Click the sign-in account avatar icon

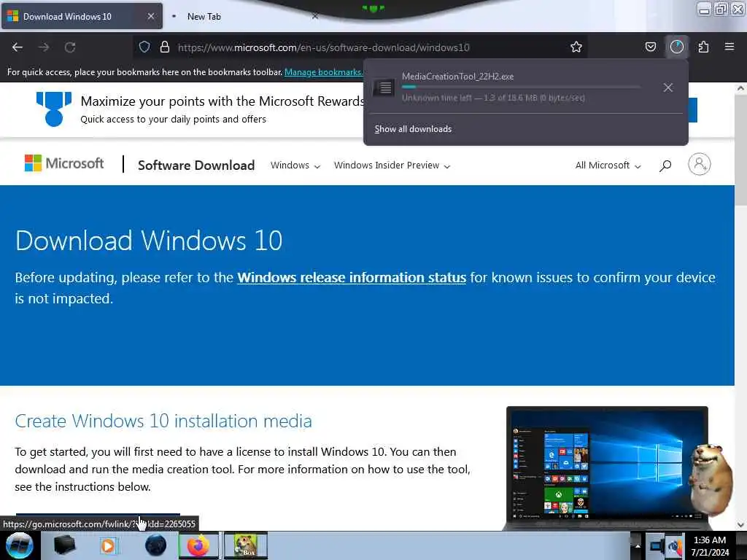(700, 164)
